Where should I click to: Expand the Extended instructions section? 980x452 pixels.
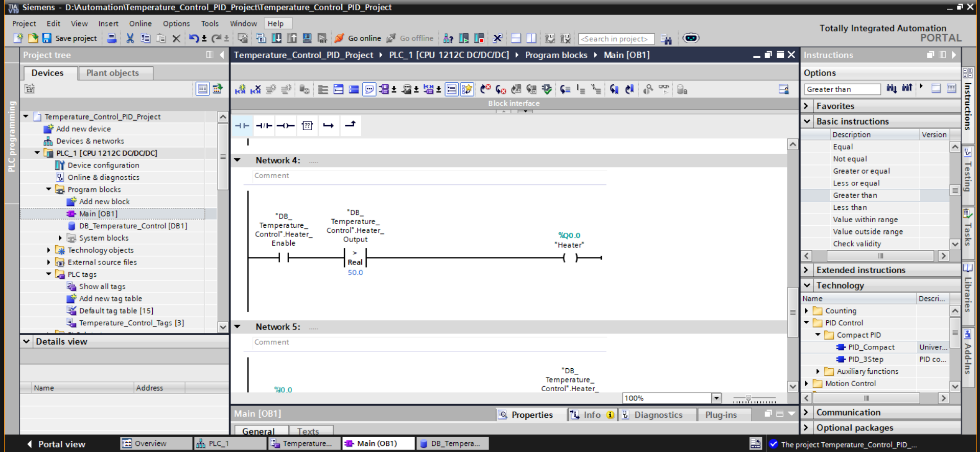click(807, 270)
